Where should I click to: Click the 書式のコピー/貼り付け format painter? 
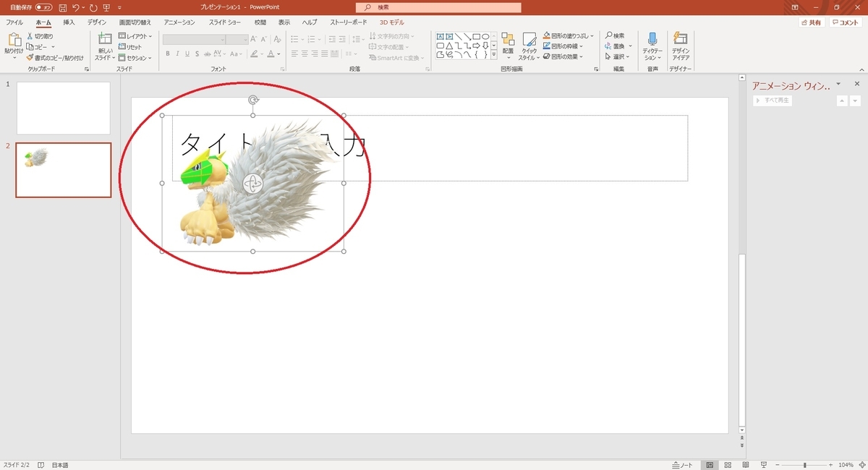(x=55, y=58)
